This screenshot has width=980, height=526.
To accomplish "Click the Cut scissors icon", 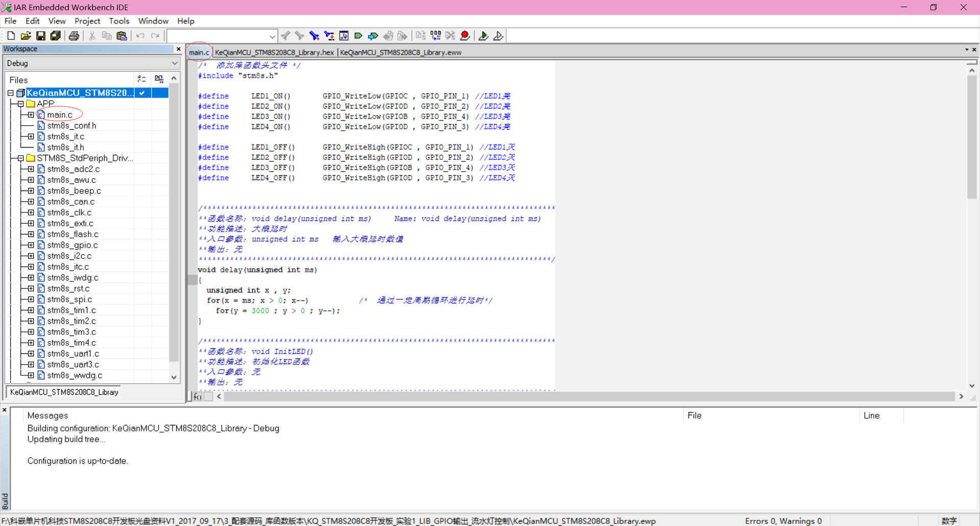I will (92, 36).
